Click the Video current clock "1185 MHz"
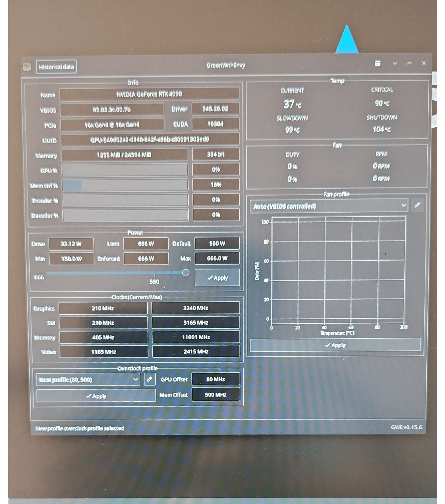The height and width of the screenshot is (504, 445). 104,352
